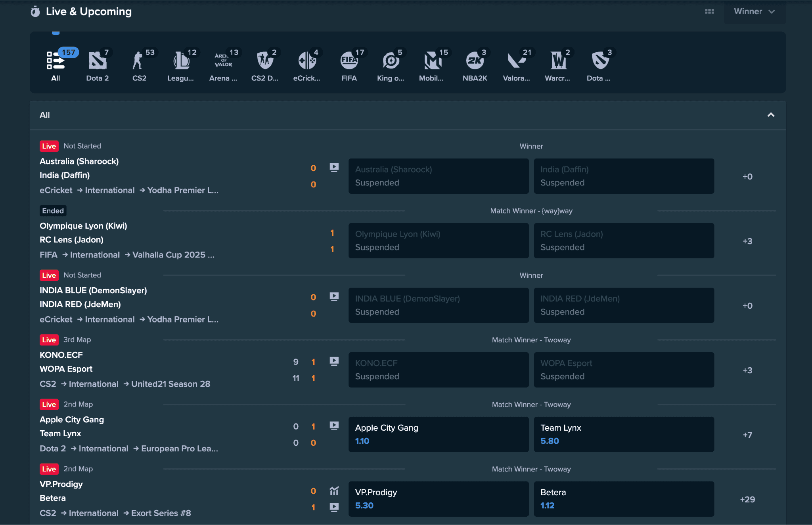The width and height of the screenshot is (812, 525).
Task: Click the Ended status badge
Action: coord(53,211)
